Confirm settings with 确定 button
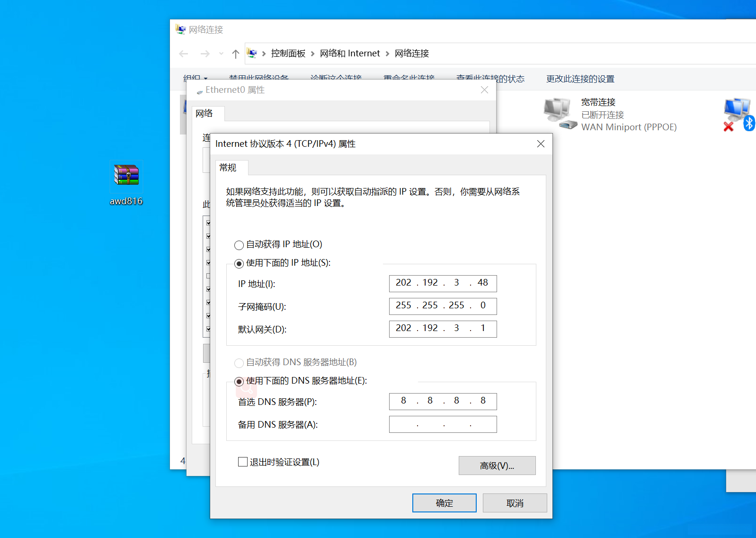Screen dimensions: 756x538 (x=444, y=503)
